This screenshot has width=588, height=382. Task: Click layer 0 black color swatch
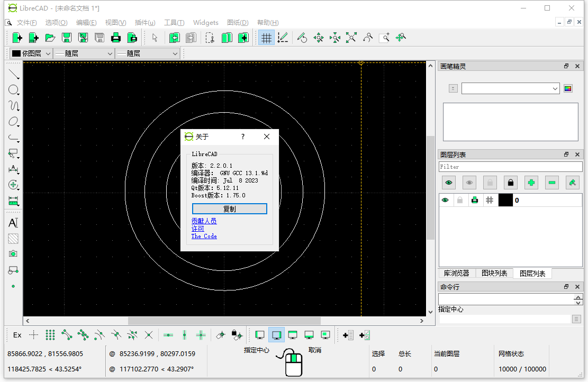coord(505,200)
